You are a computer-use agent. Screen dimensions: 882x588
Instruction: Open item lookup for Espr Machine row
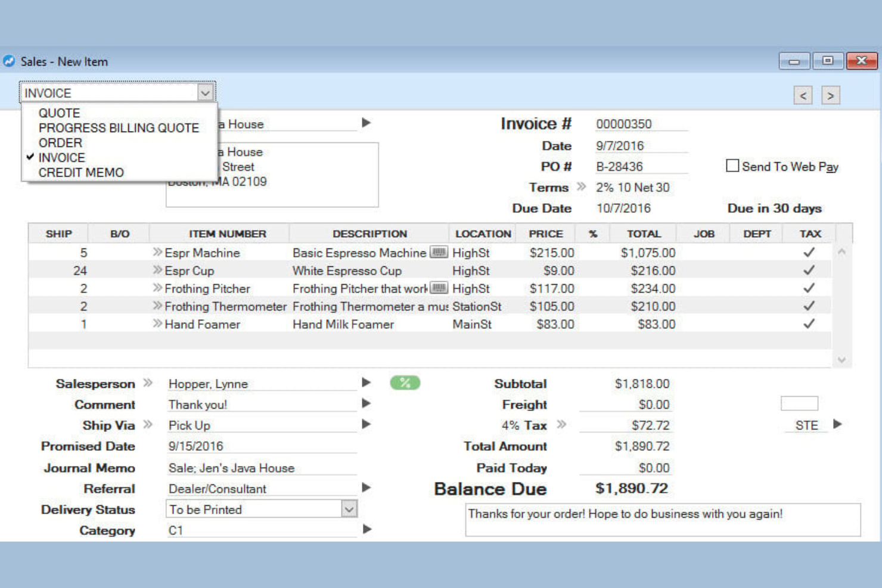coord(157,252)
